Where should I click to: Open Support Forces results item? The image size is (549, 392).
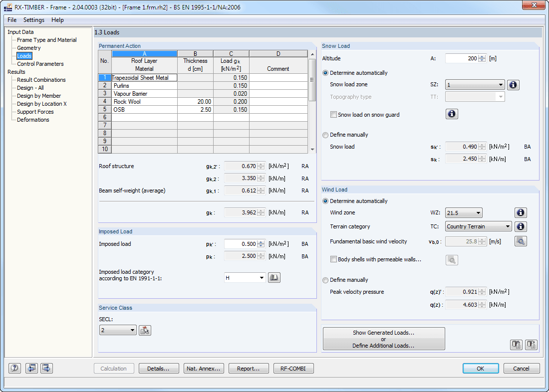(35, 112)
